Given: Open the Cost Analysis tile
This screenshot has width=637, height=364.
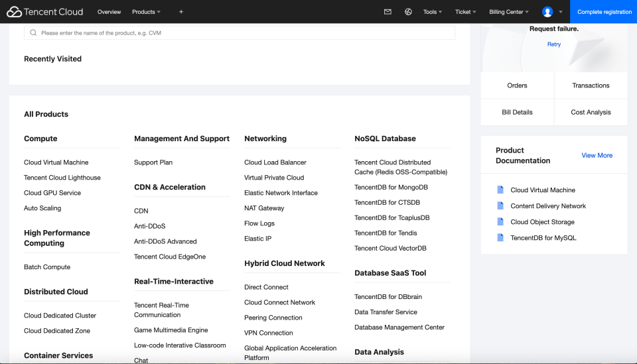Looking at the screenshot, I should (591, 112).
